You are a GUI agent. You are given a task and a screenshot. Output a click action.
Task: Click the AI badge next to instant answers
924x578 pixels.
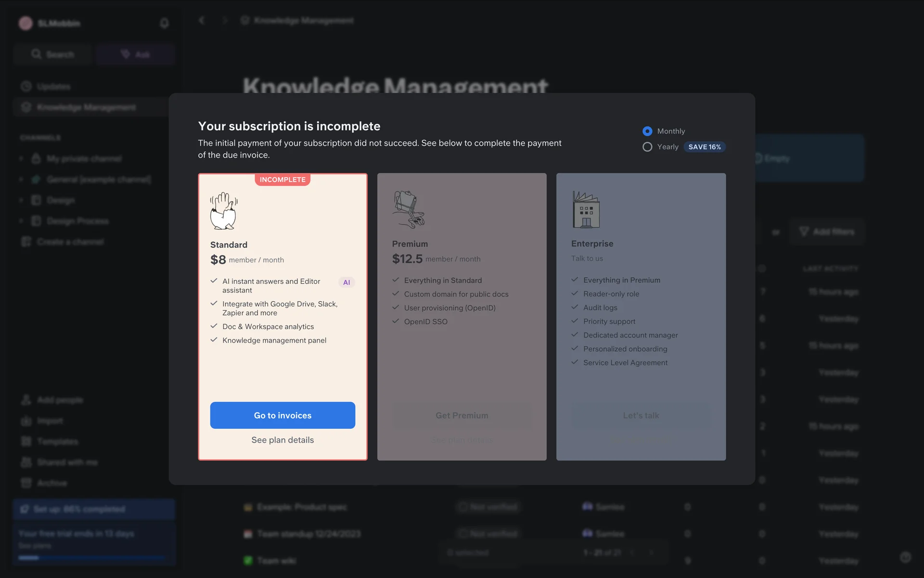(346, 282)
